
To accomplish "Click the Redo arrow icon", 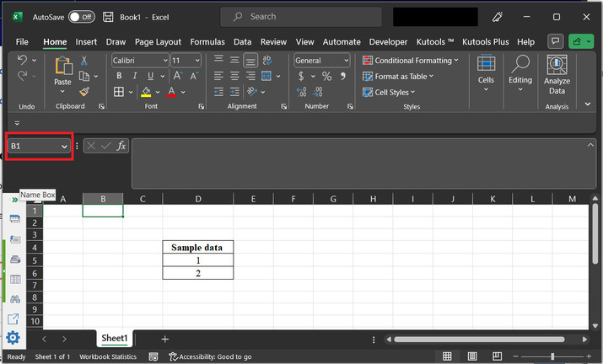I will click(22, 76).
